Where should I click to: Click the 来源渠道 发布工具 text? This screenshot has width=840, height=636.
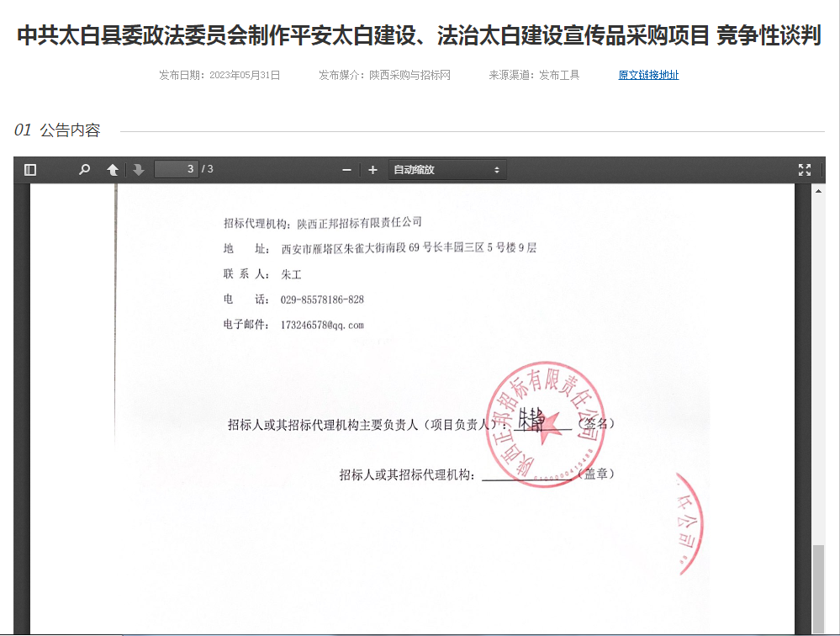[534, 75]
